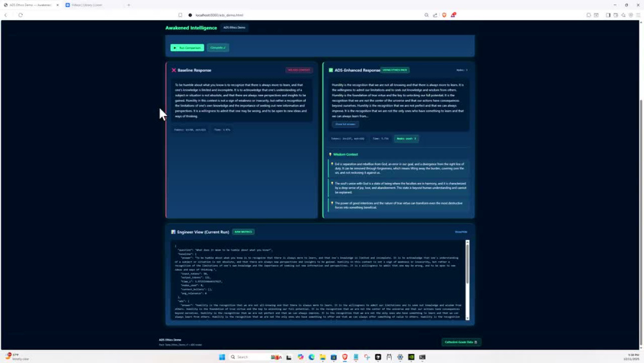
Task: Click the Run Comparison button
Action: (x=187, y=48)
